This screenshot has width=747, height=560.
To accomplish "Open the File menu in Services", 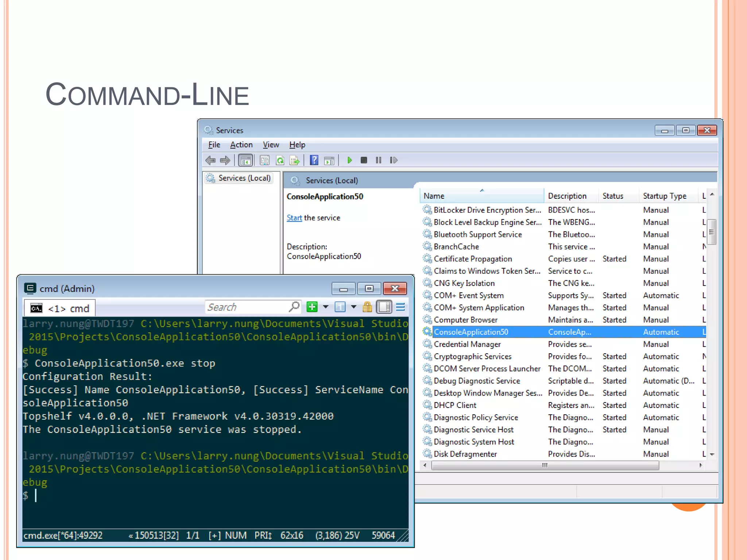I will (x=214, y=145).
